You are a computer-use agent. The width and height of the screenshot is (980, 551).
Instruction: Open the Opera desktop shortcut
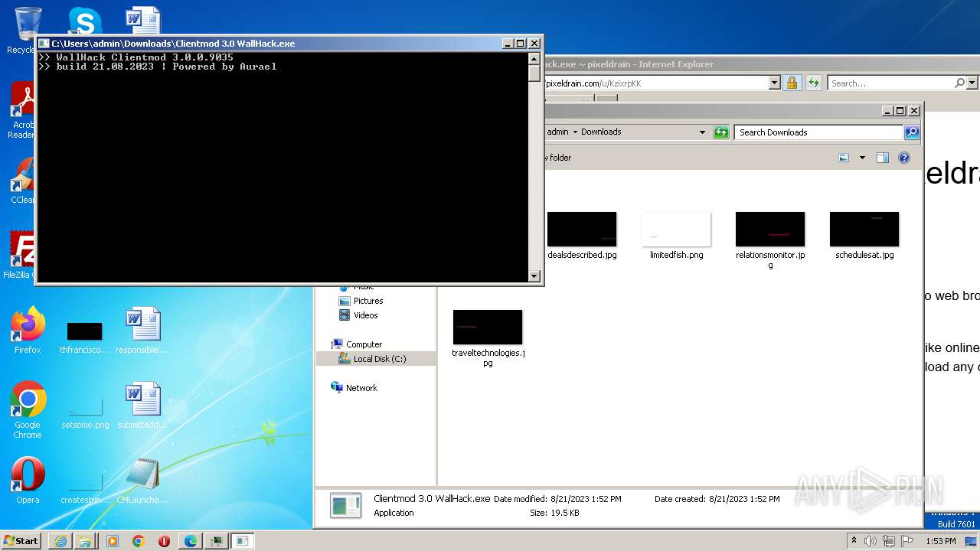pyautogui.click(x=28, y=481)
